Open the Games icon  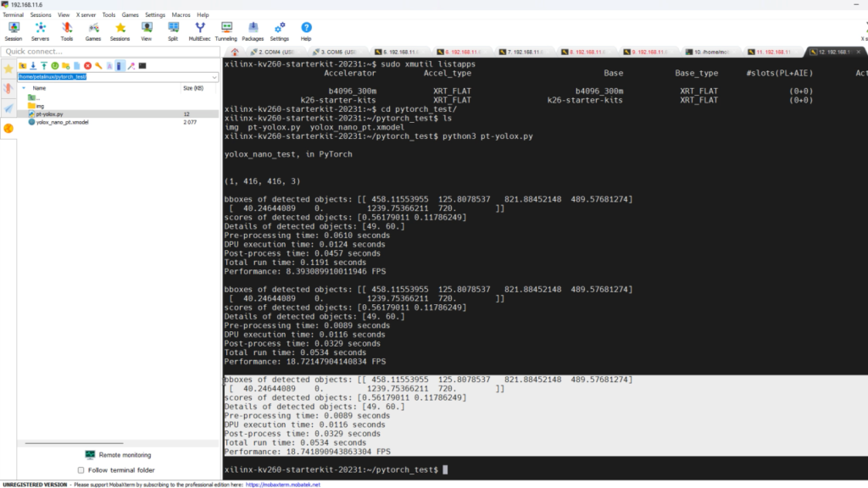click(93, 30)
